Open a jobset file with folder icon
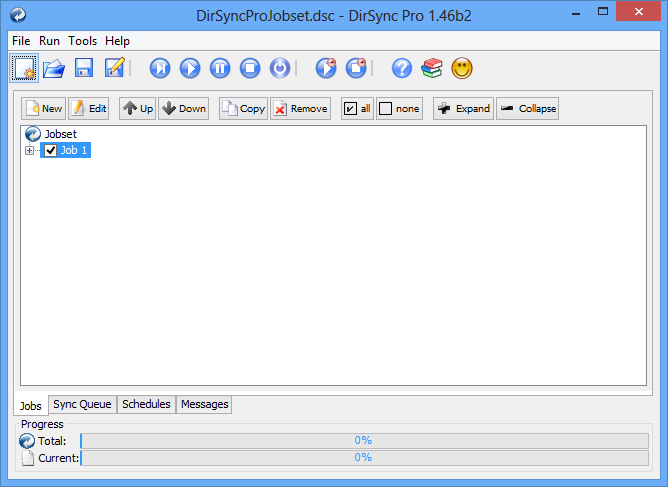The image size is (668, 487). (54, 68)
